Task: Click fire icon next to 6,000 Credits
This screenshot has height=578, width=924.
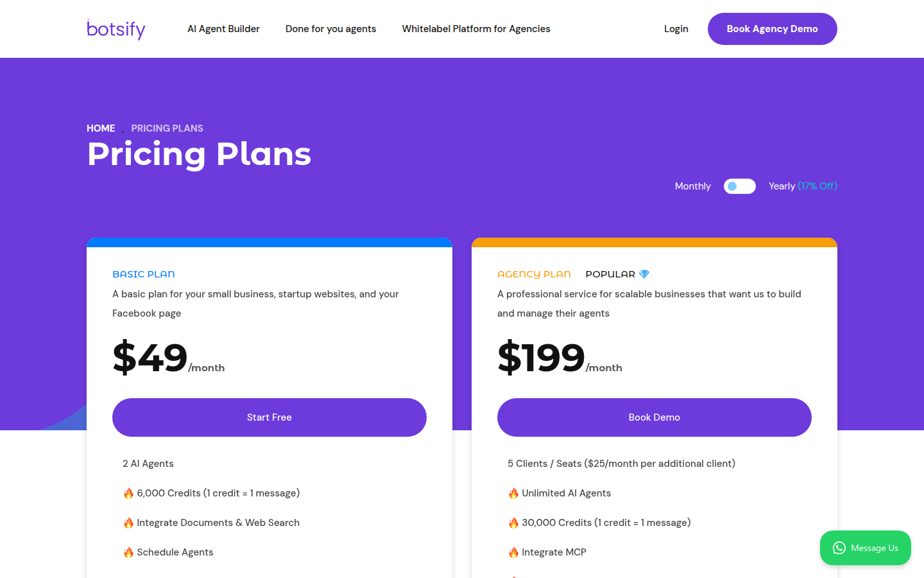Action: pyautogui.click(x=128, y=493)
